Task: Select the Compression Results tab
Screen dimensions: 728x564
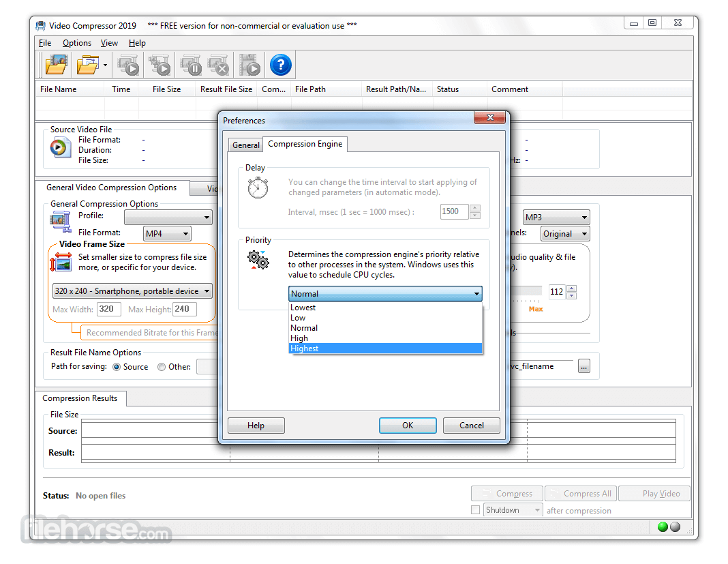Action: [x=80, y=398]
